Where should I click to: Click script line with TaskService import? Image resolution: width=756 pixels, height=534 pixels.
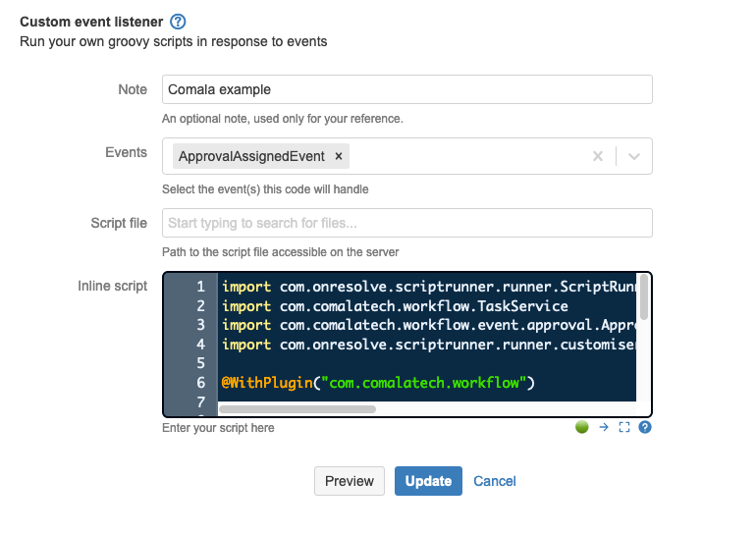395,306
